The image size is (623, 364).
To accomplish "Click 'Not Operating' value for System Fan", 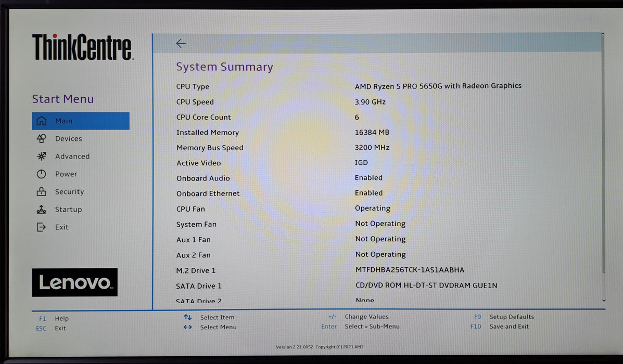I will pyautogui.click(x=380, y=224).
